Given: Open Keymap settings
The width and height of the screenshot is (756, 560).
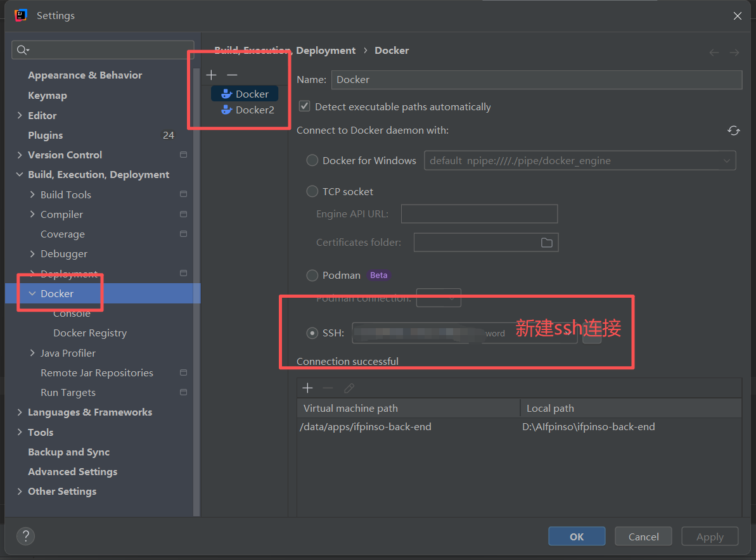Looking at the screenshot, I should coord(48,96).
